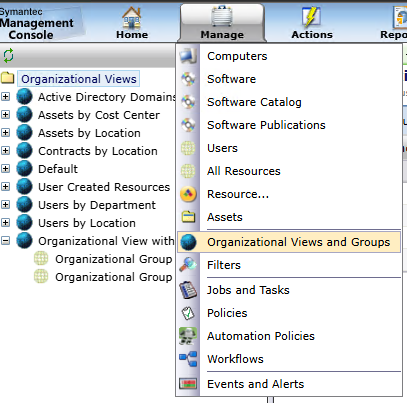The width and height of the screenshot is (407, 403).
Task: Click the Workflows diagram icon
Action: 188,359
